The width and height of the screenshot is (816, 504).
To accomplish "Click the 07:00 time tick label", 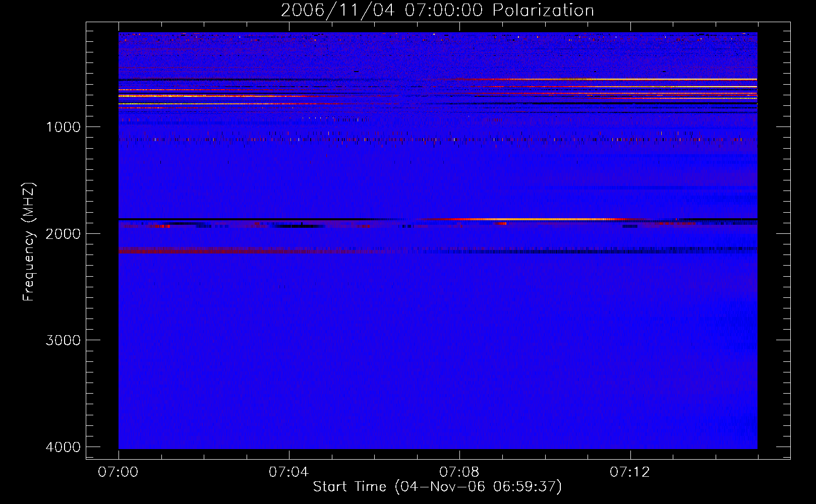I will 118,472.
